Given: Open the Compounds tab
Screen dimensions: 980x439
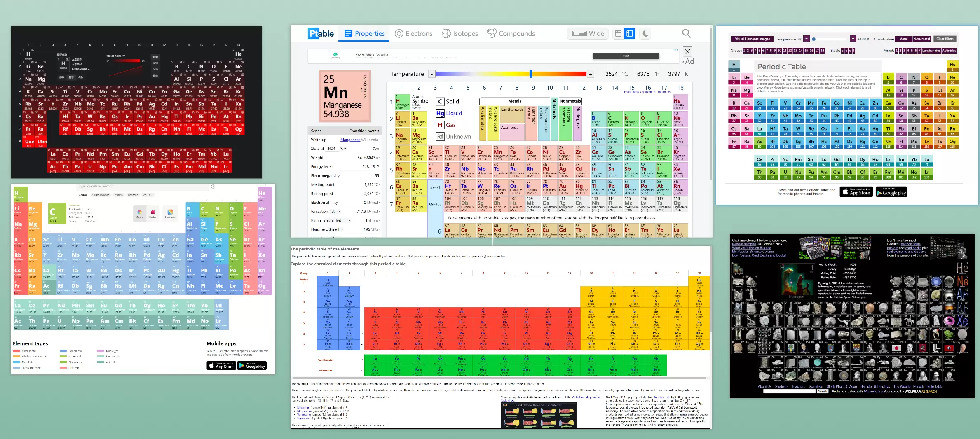Looking at the screenshot, I should [x=511, y=34].
